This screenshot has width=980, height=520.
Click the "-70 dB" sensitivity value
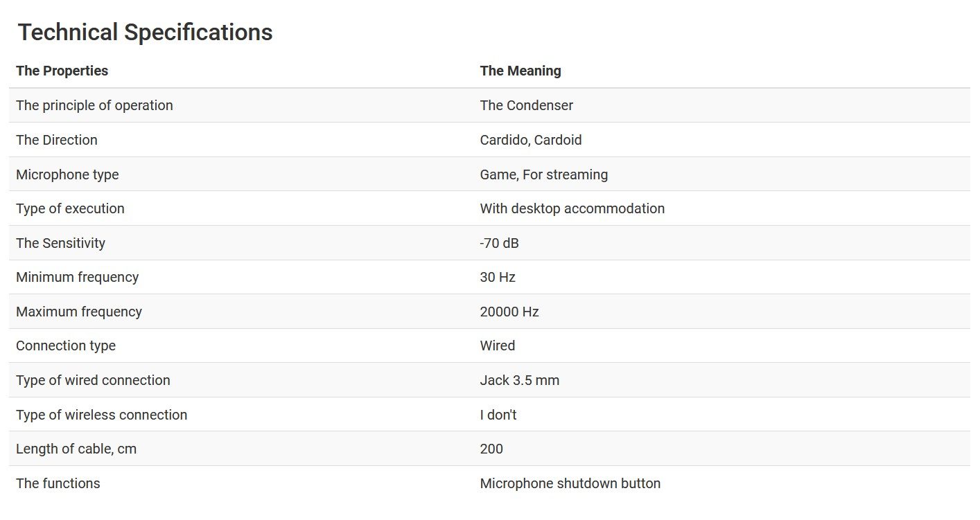tap(499, 243)
